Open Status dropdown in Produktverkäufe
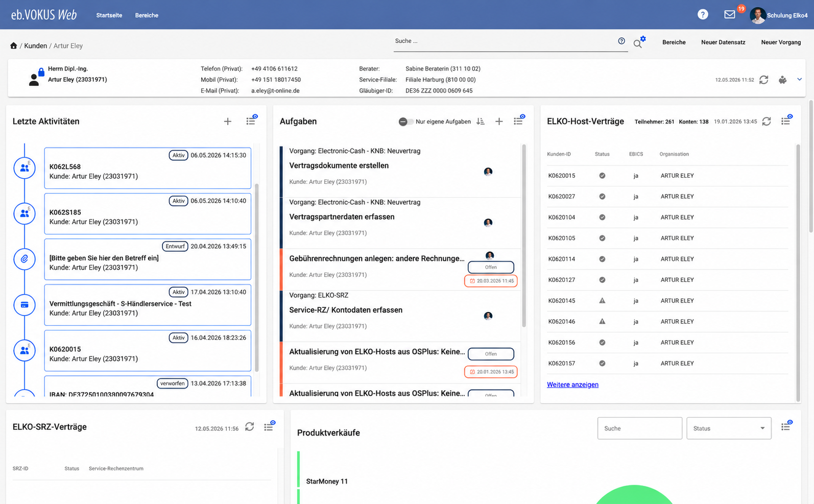The width and height of the screenshot is (814, 504). click(x=729, y=428)
